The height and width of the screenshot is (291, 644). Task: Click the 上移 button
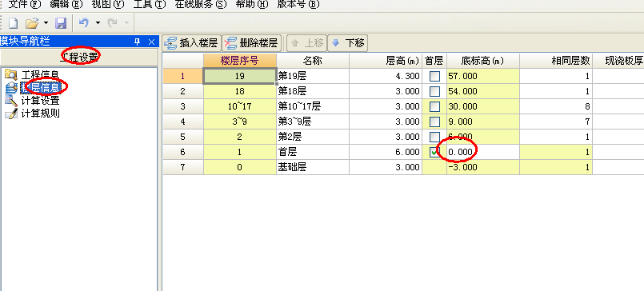click(306, 42)
